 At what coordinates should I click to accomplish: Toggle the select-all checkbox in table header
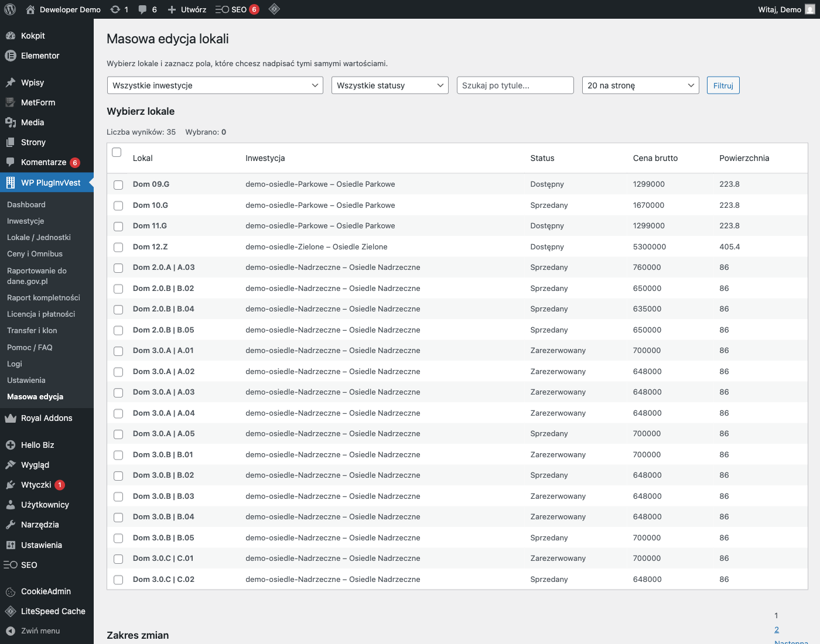(x=117, y=152)
